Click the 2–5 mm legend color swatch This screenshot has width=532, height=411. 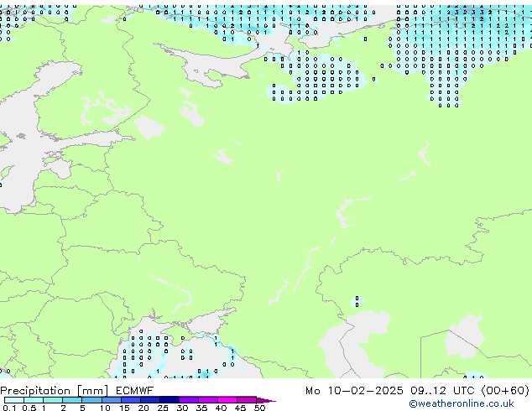click(x=72, y=400)
